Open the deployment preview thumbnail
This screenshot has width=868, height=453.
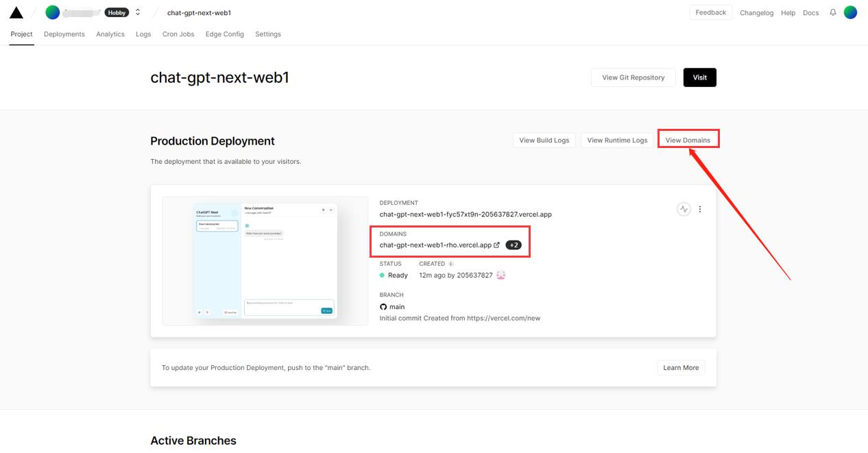point(265,261)
